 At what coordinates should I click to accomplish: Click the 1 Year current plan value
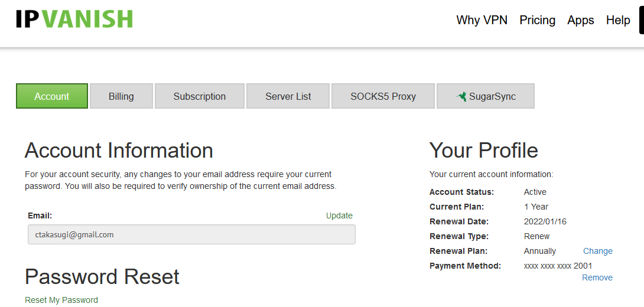[536, 207]
